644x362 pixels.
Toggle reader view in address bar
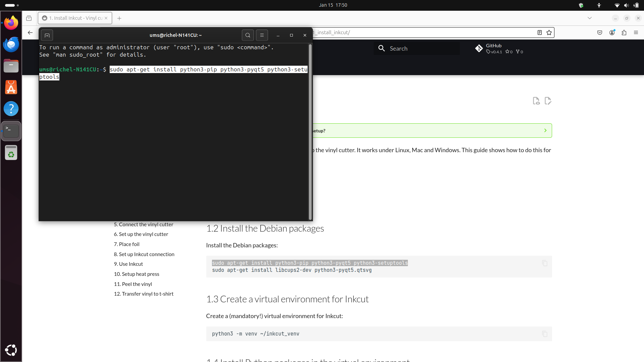(539, 33)
